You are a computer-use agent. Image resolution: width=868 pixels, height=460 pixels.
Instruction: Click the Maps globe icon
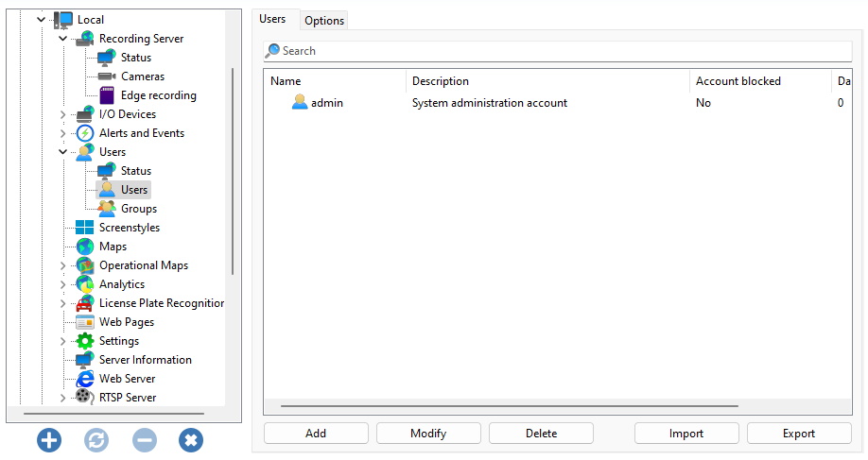tap(85, 246)
